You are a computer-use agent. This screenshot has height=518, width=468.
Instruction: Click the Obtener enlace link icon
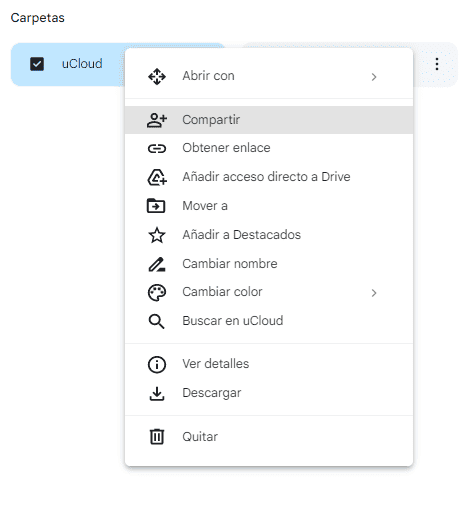157,148
